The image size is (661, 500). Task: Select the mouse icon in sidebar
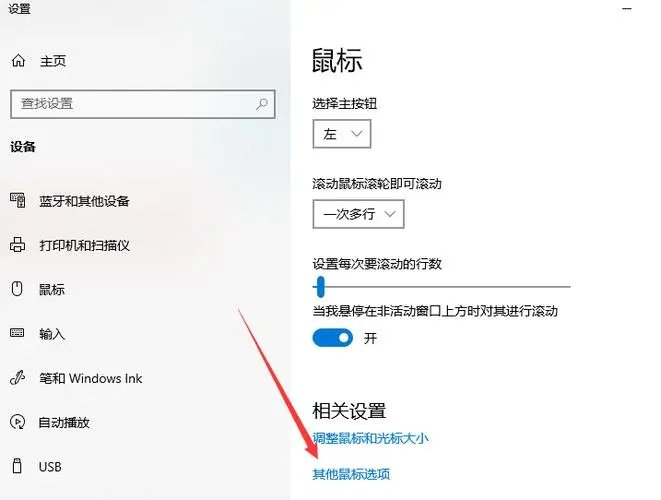tap(17, 289)
